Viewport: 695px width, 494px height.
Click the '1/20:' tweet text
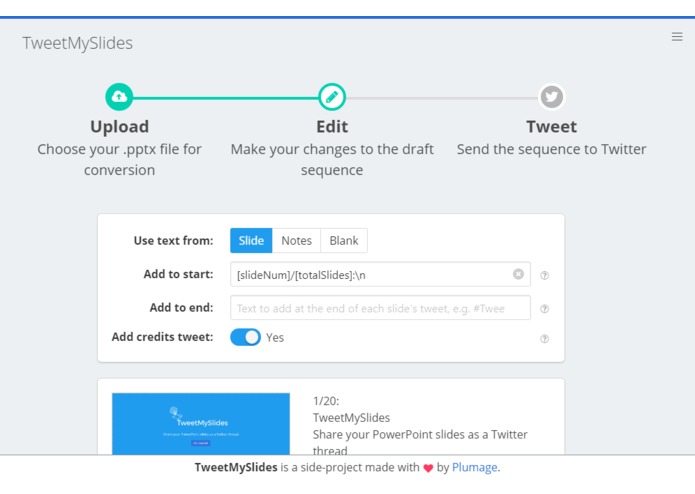[326, 401]
